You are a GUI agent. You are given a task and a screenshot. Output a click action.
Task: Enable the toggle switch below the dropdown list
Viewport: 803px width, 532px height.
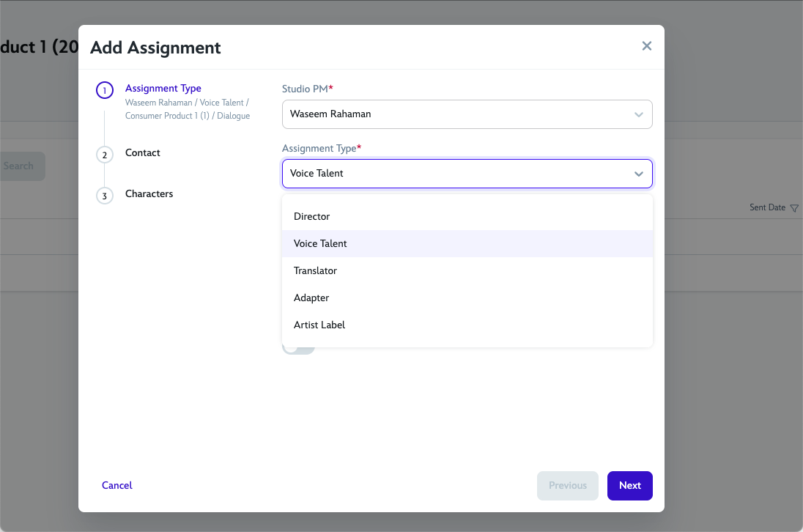[x=298, y=346]
